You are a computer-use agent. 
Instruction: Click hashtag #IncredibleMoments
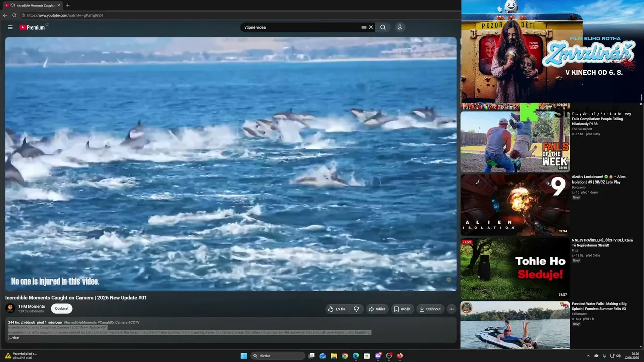(80, 322)
